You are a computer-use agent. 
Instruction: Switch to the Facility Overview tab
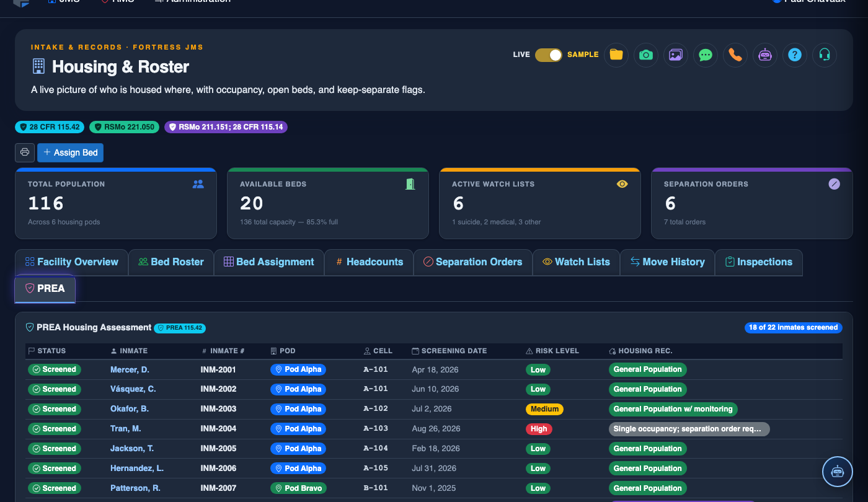tap(71, 262)
